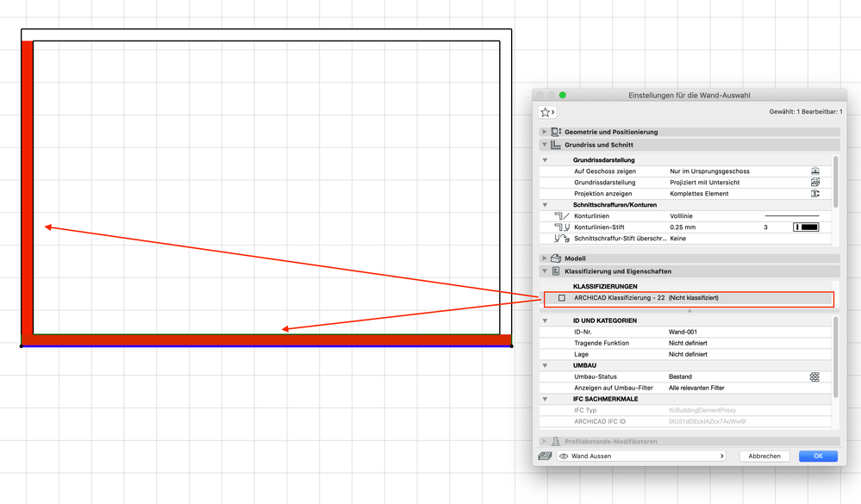Click the Umbau-Status value Bestand

tap(680, 376)
